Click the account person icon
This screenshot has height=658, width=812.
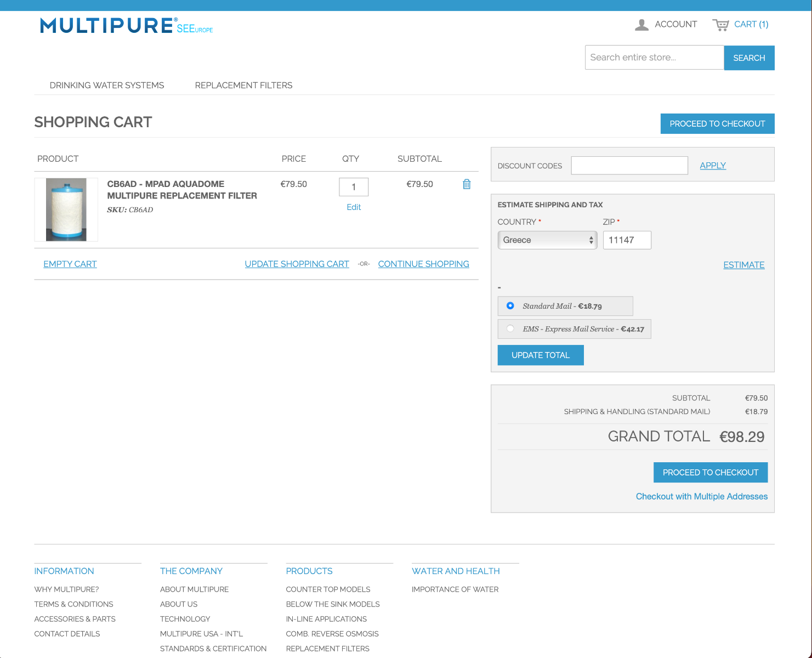[x=641, y=25]
